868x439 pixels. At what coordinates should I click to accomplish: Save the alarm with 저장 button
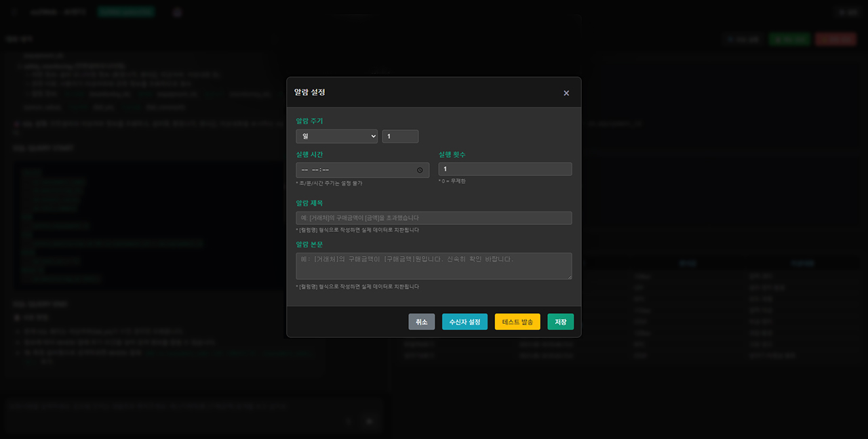(x=560, y=322)
